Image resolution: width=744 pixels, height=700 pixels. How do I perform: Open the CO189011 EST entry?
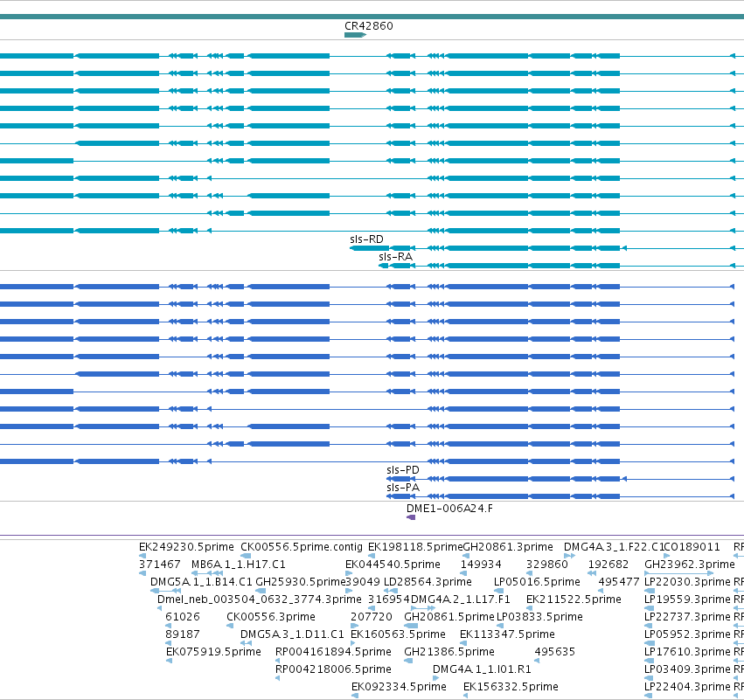692,547
